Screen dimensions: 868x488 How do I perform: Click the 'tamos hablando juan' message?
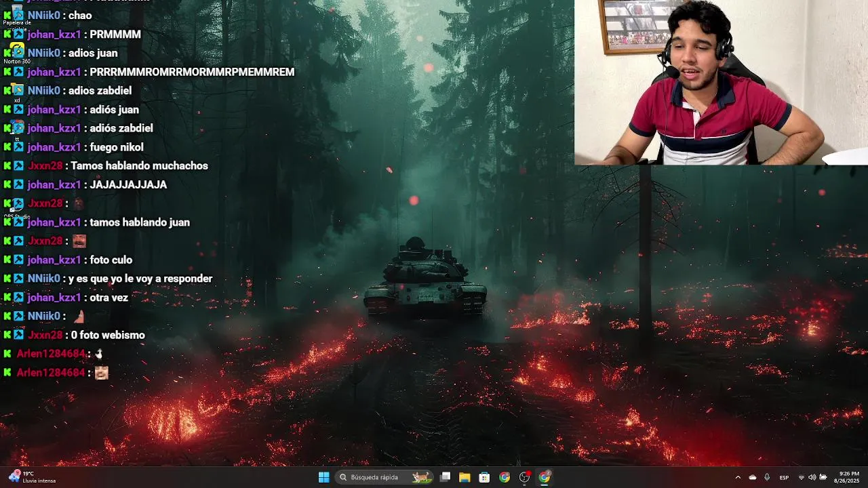point(140,222)
